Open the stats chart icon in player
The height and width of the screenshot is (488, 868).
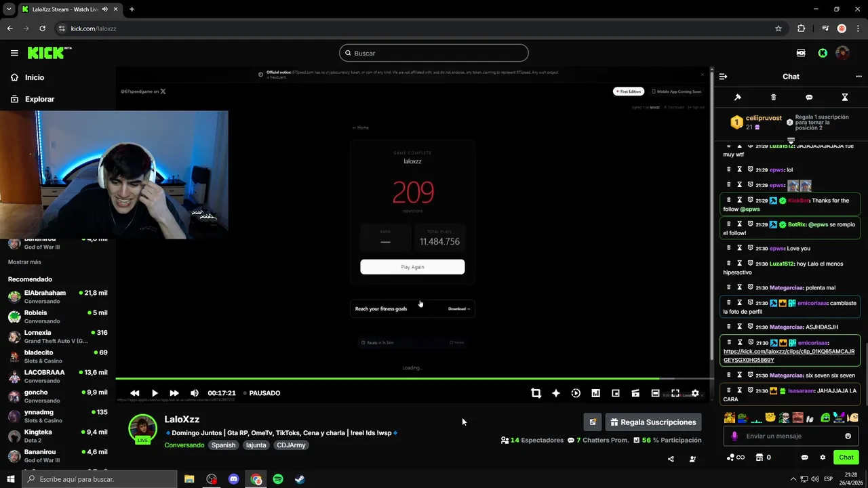point(595,393)
